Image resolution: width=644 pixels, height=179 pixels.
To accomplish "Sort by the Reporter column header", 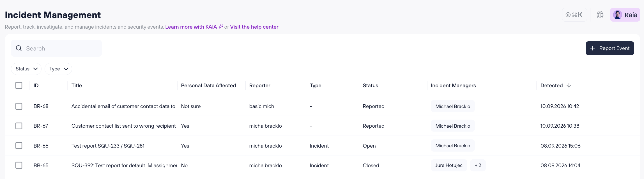I will click(x=260, y=85).
